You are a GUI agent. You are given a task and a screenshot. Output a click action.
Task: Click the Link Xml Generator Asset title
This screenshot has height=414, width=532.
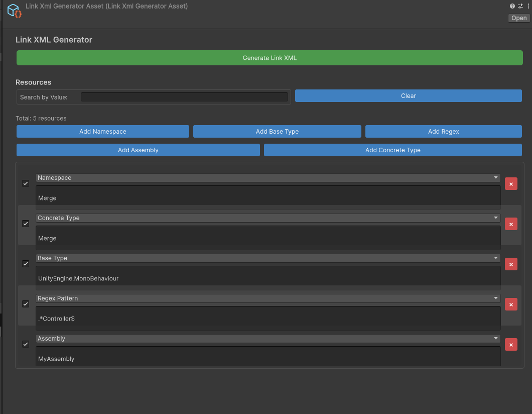click(x=106, y=6)
